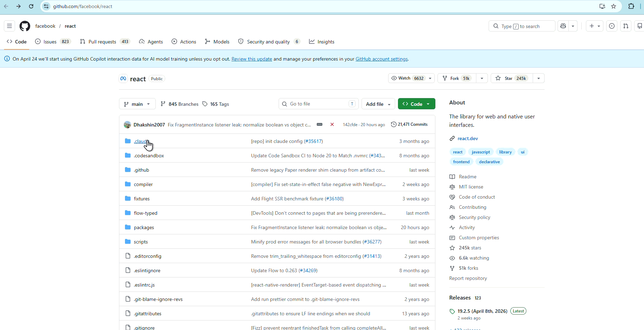
Task: Bookmark this page with the star icon
Action: tap(614, 6)
